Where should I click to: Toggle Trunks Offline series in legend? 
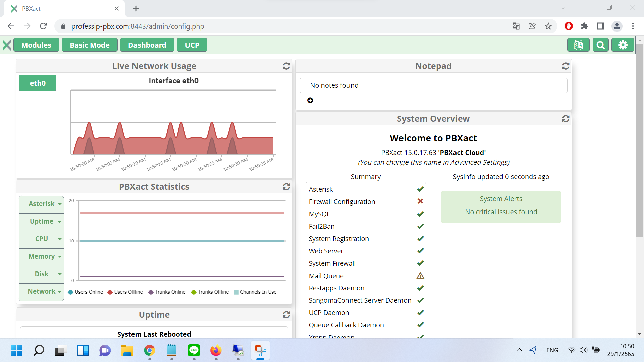[x=210, y=292]
